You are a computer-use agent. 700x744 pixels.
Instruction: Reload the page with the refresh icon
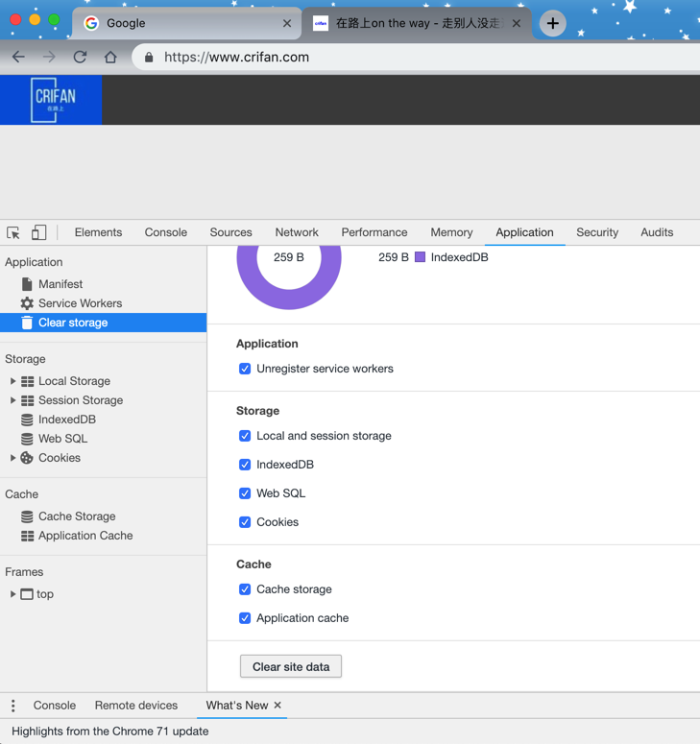(80, 57)
